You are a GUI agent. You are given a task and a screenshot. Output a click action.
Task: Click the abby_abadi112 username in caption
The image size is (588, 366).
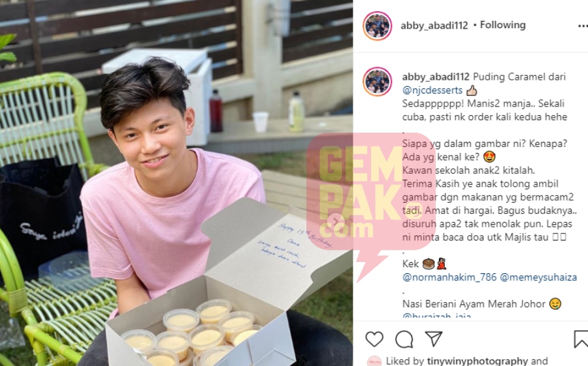coord(436,77)
